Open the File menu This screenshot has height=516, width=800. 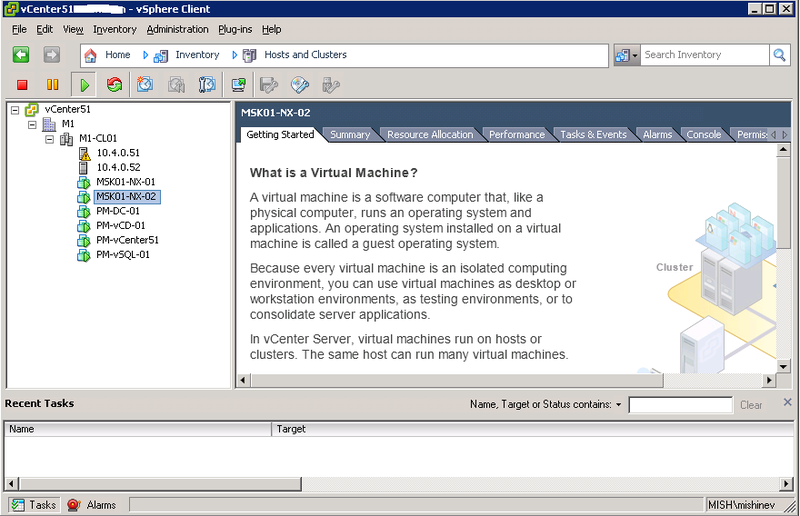[x=19, y=29]
